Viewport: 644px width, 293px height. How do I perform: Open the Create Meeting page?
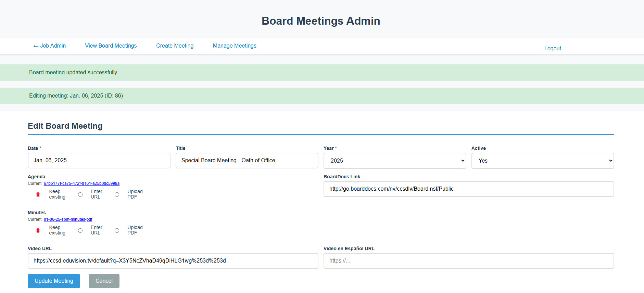(x=175, y=46)
